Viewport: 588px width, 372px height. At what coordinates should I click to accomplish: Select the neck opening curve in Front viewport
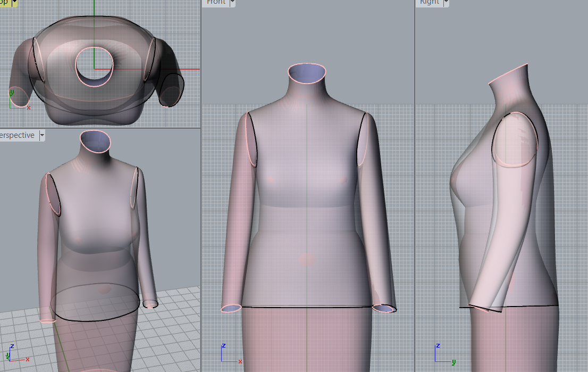click(x=307, y=73)
